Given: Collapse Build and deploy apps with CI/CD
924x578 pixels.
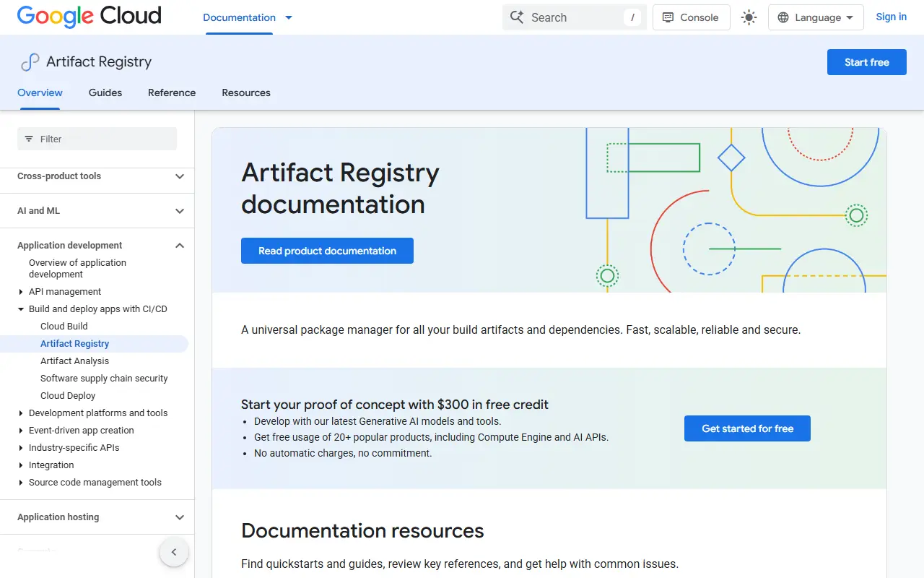Looking at the screenshot, I should pos(21,309).
